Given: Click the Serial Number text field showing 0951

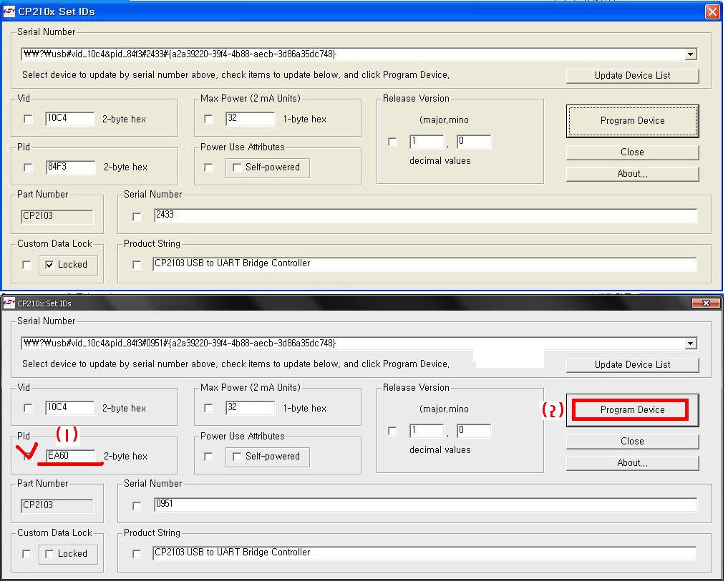Looking at the screenshot, I should pos(424,505).
